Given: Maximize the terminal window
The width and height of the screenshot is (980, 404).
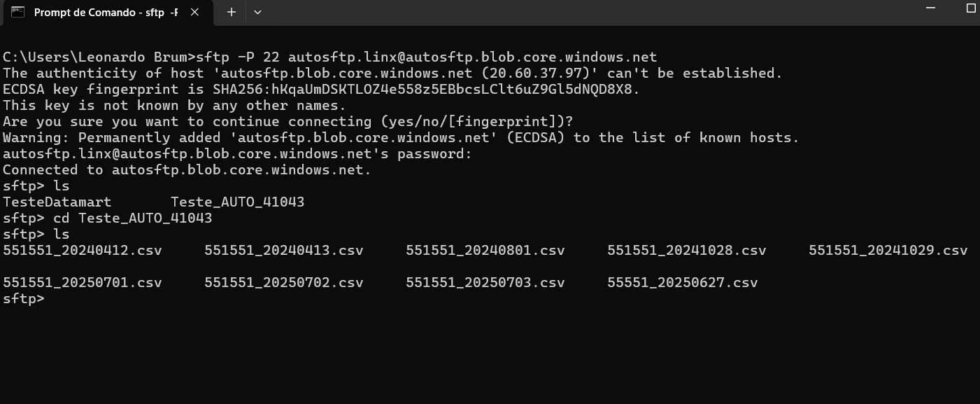Looking at the screenshot, I should [x=970, y=8].
